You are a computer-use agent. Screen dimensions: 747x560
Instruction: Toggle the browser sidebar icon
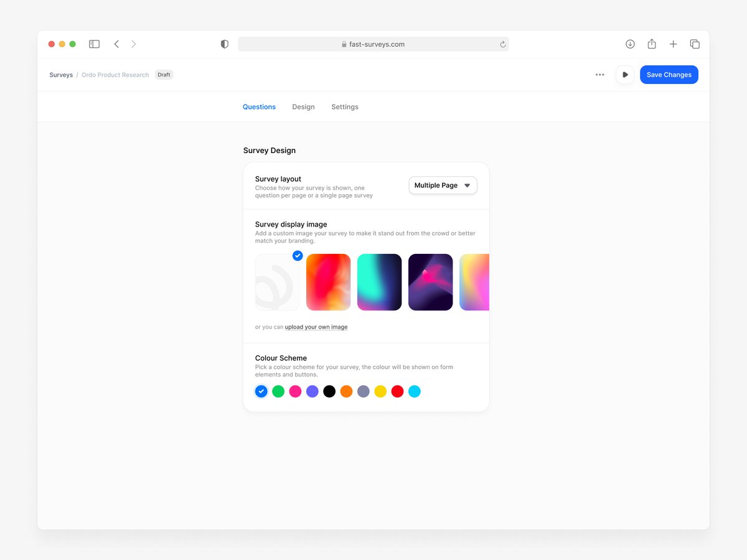click(x=94, y=44)
